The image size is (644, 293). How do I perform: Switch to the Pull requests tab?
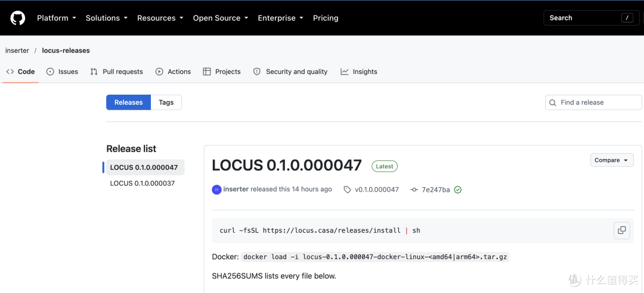pyautogui.click(x=117, y=71)
